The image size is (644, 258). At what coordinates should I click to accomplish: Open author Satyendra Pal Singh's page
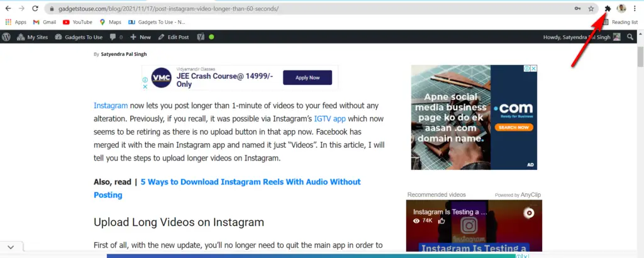[124, 54]
